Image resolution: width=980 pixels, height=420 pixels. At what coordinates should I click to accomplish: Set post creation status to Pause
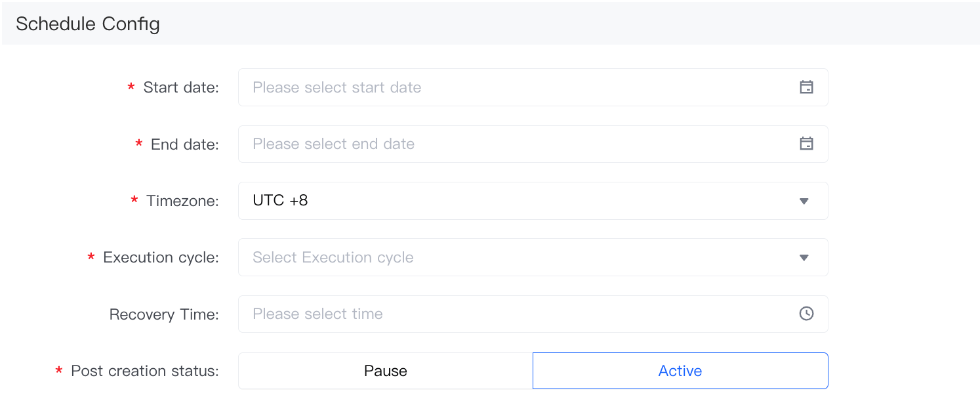point(385,371)
